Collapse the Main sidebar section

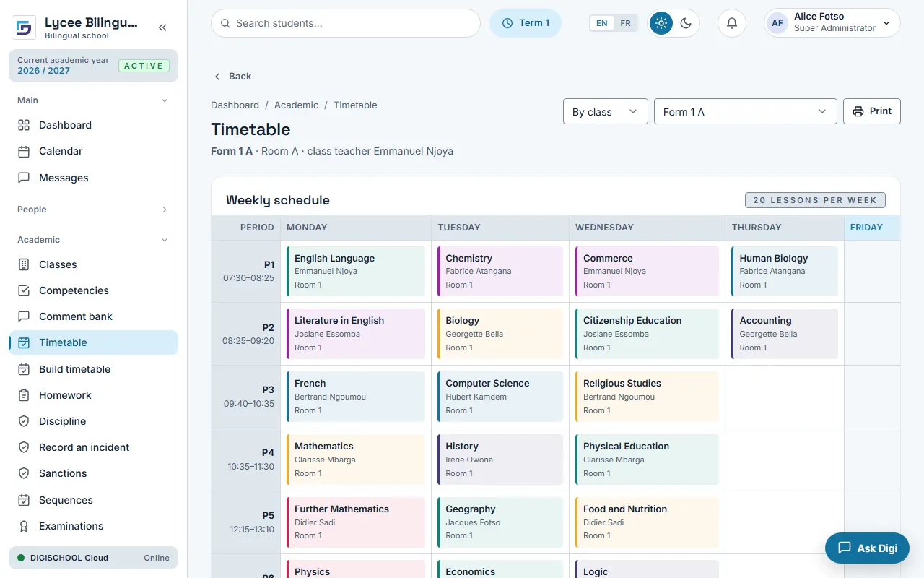coord(93,100)
